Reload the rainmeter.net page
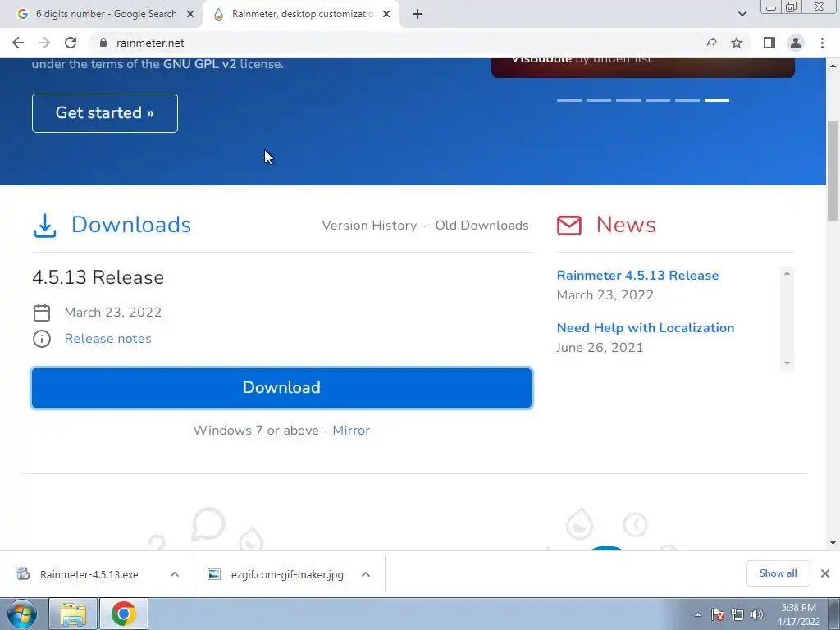This screenshot has height=630, width=840. click(71, 43)
